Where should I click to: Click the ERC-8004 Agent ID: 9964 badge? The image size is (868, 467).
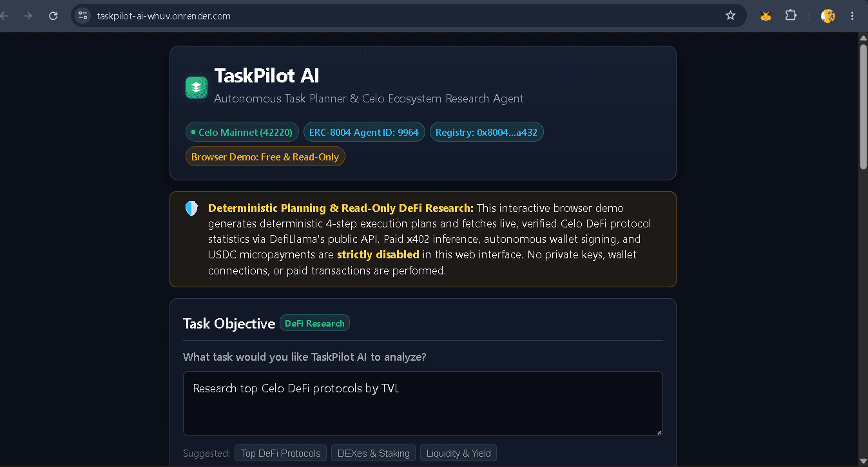[364, 132]
